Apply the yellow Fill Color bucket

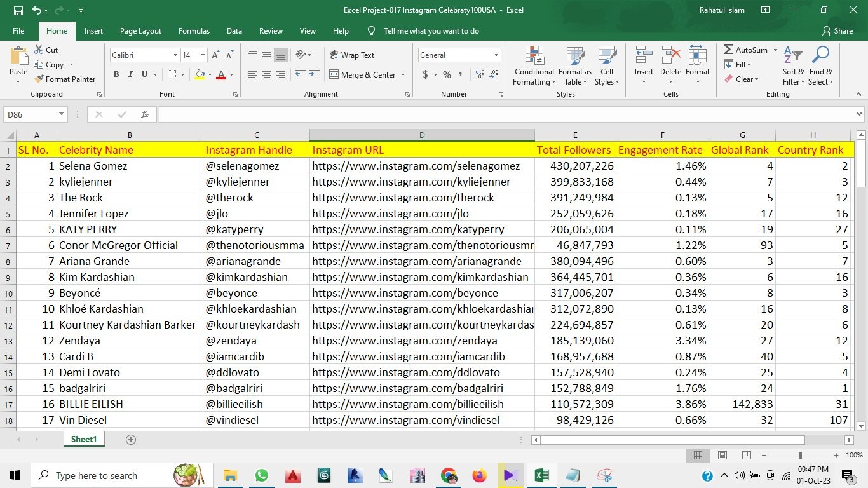tap(200, 74)
